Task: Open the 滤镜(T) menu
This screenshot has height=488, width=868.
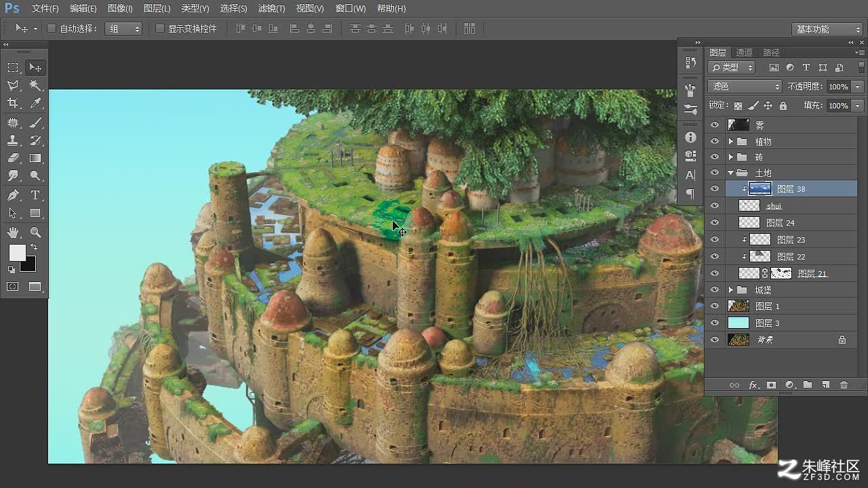Action: (x=272, y=9)
